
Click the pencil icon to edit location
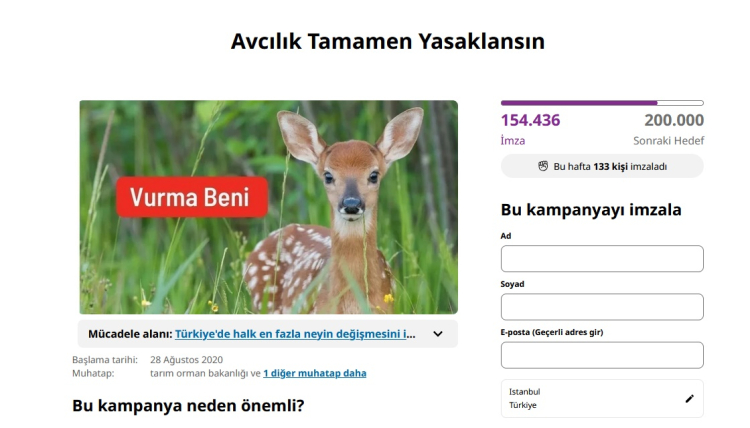coord(689,398)
